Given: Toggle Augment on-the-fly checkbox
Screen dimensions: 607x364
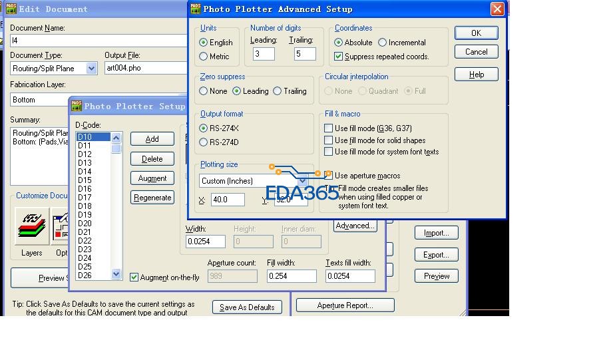Looking at the screenshot, I should [134, 277].
